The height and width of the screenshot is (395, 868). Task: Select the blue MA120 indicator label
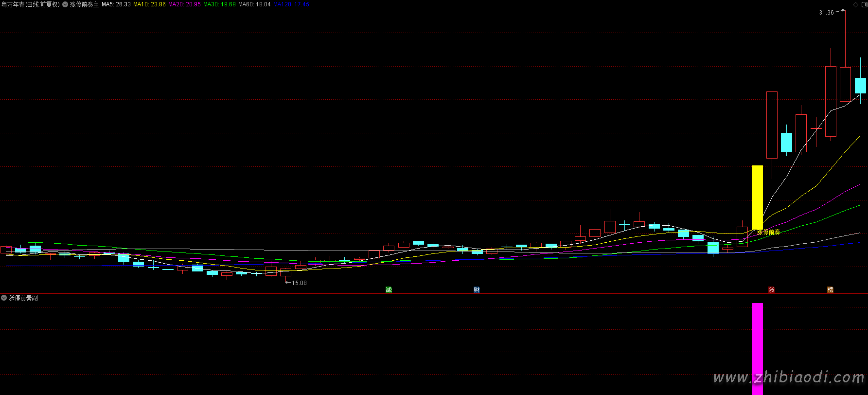pyautogui.click(x=291, y=4)
